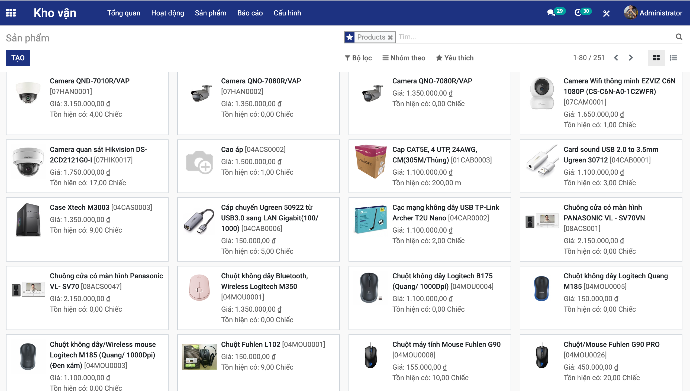This screenshot has width=690, height=391.
Task: Click the star icon on Products facet
Action: coord(349,37)
